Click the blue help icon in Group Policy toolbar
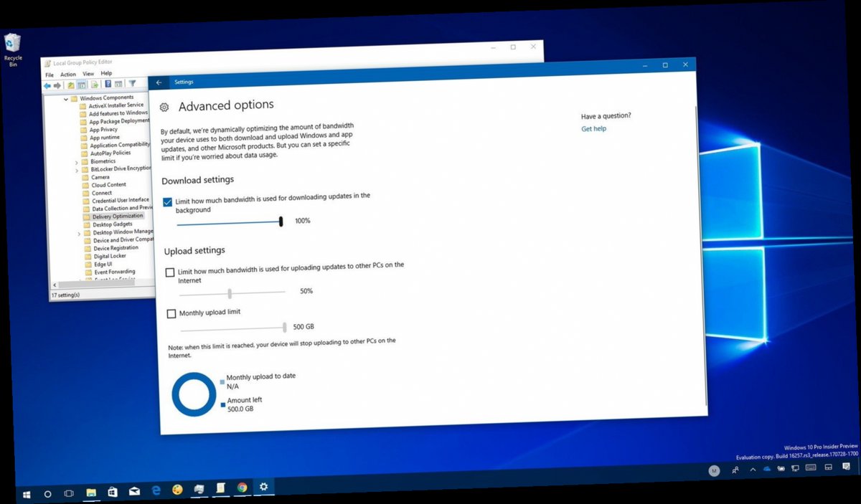The image size is (861, 504). pos(108,84)
